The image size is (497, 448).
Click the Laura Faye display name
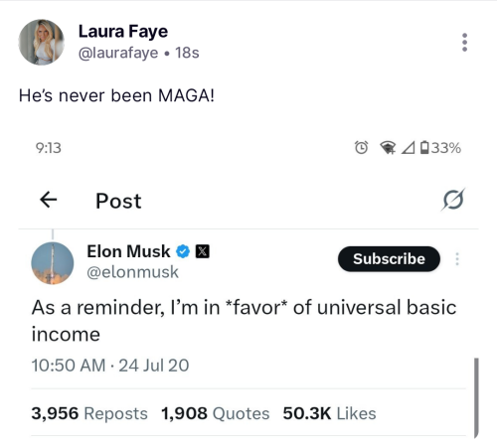coord(123,32)
